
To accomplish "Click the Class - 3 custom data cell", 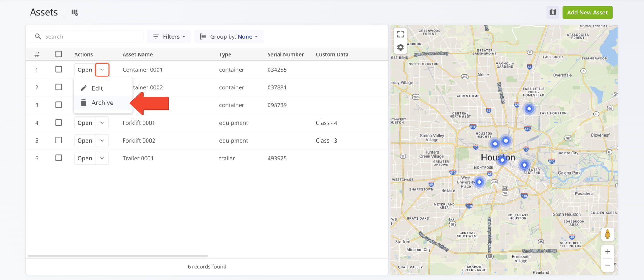I will click(x=326, y=140).
